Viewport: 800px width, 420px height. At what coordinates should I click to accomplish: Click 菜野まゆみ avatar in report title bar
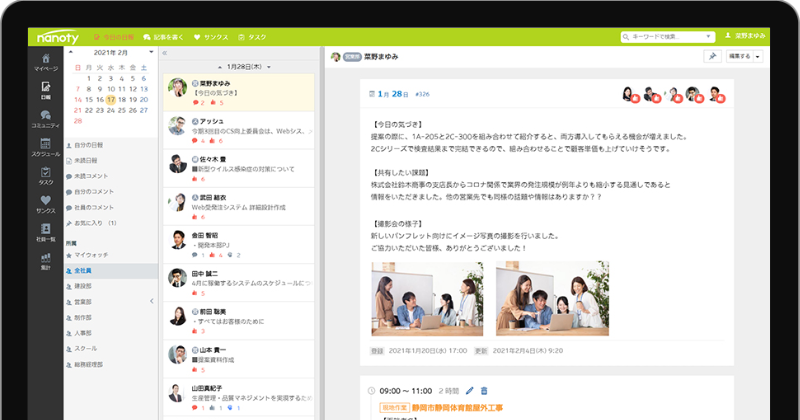335,57
